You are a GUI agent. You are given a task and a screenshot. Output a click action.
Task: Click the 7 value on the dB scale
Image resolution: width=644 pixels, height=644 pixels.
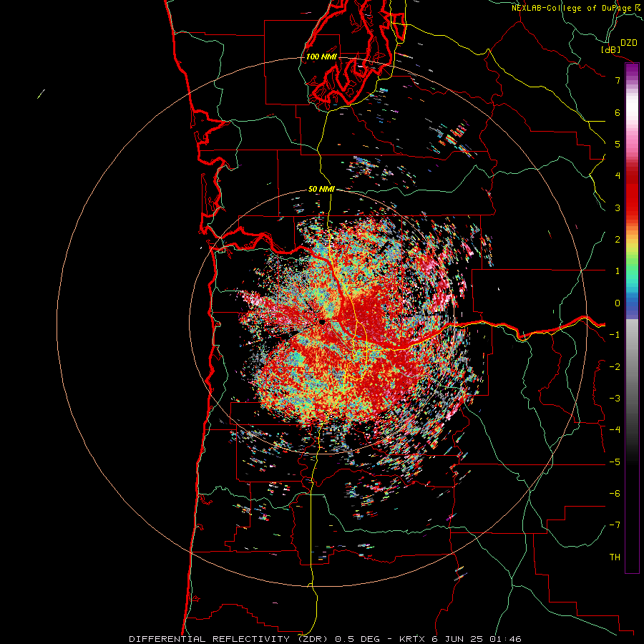click(618, 80)
